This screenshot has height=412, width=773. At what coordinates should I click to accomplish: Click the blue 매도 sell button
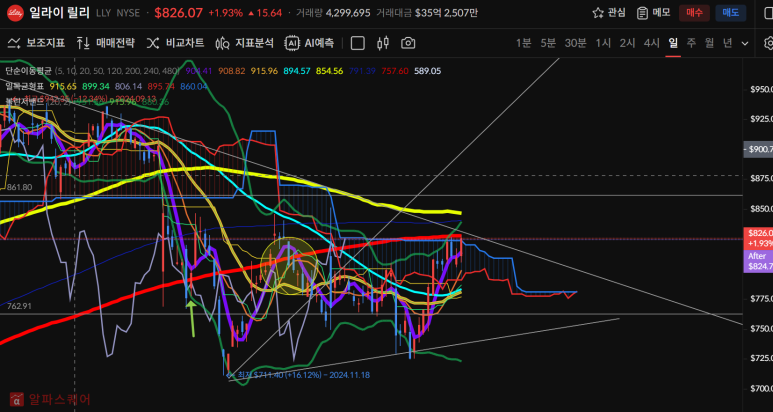tap(731, 13)
